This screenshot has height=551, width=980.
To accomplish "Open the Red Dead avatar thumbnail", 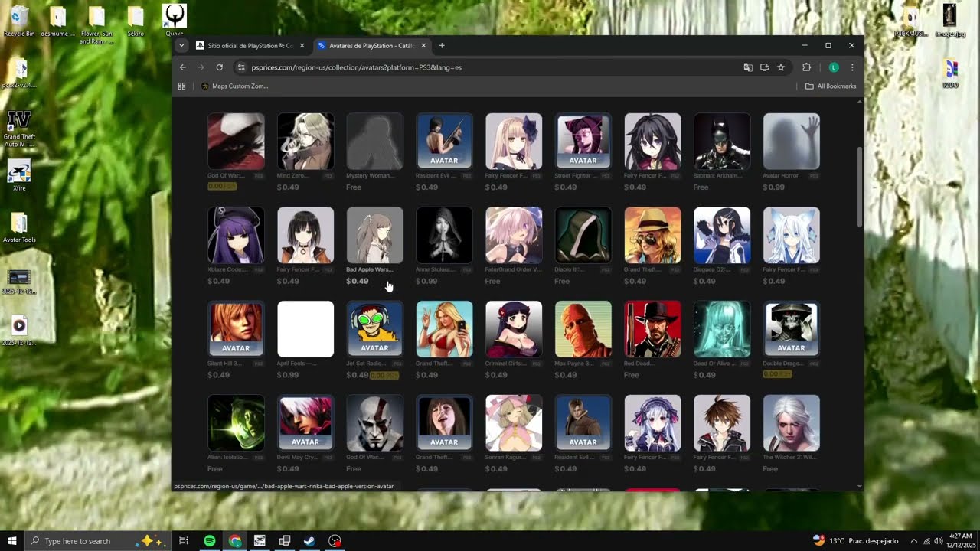I will click(x=652, y=329).
